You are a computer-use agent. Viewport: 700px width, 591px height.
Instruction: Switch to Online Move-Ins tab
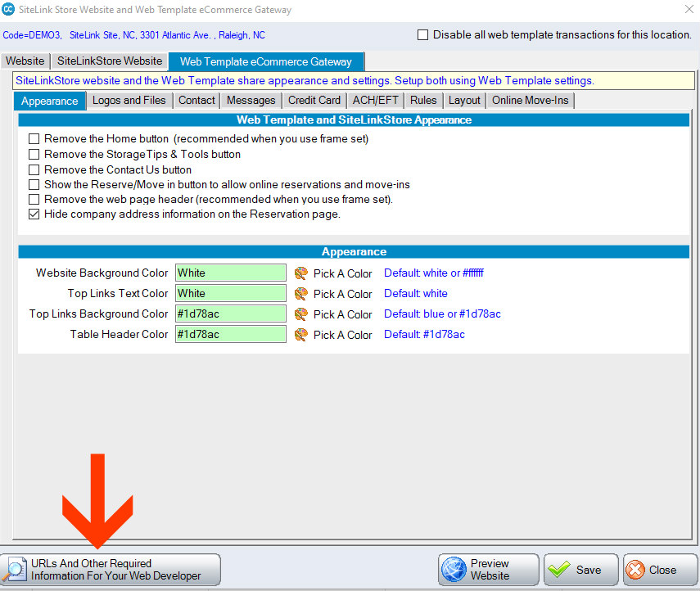[x=531, y=101]
